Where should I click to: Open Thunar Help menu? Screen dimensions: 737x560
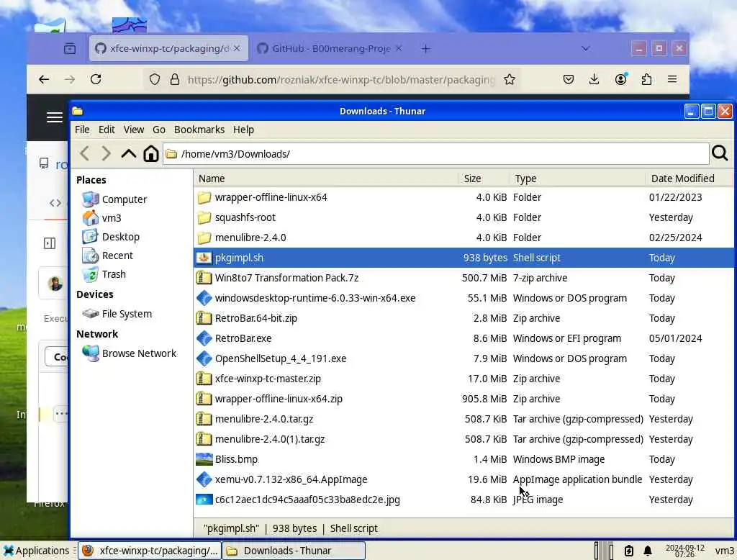click(243, 130)
